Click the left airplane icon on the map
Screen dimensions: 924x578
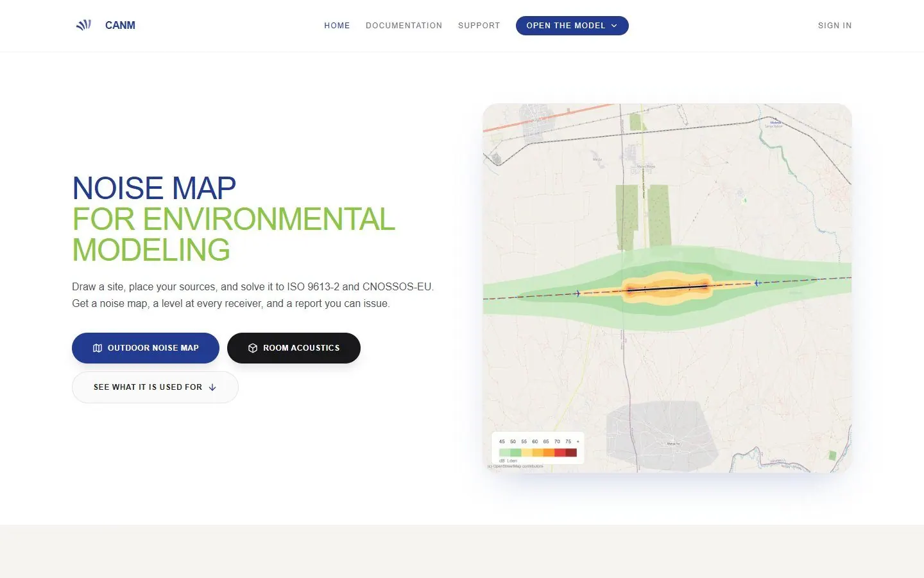coord(577,293)
